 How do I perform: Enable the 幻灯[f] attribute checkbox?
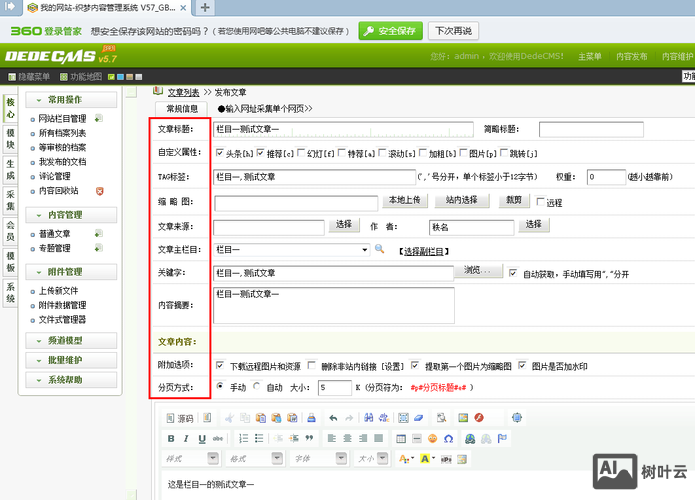click(301, 153)
